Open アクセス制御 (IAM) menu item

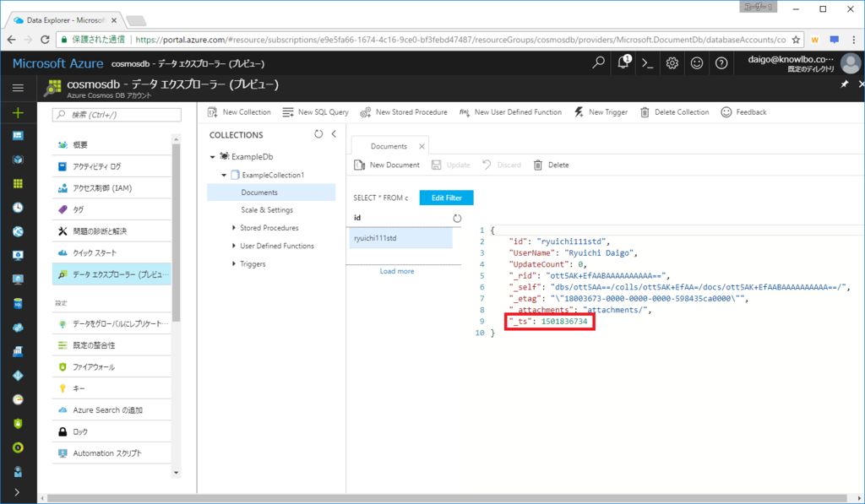click(112, 188)
